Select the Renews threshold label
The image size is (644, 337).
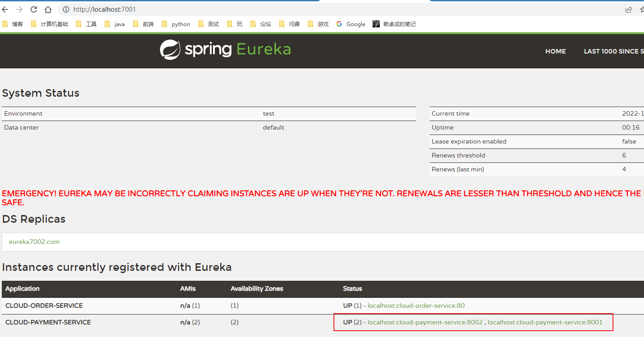pyautogui.click(x=458, y=155)
